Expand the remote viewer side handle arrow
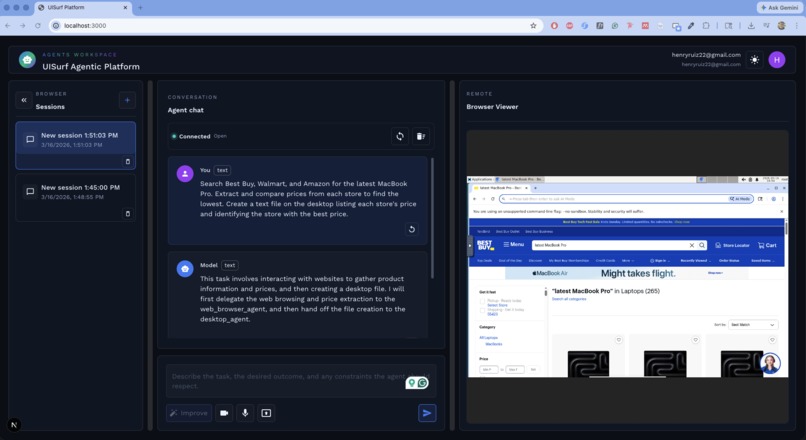Image resolution: width=806 pixels, height=440 pixels. 469,246
